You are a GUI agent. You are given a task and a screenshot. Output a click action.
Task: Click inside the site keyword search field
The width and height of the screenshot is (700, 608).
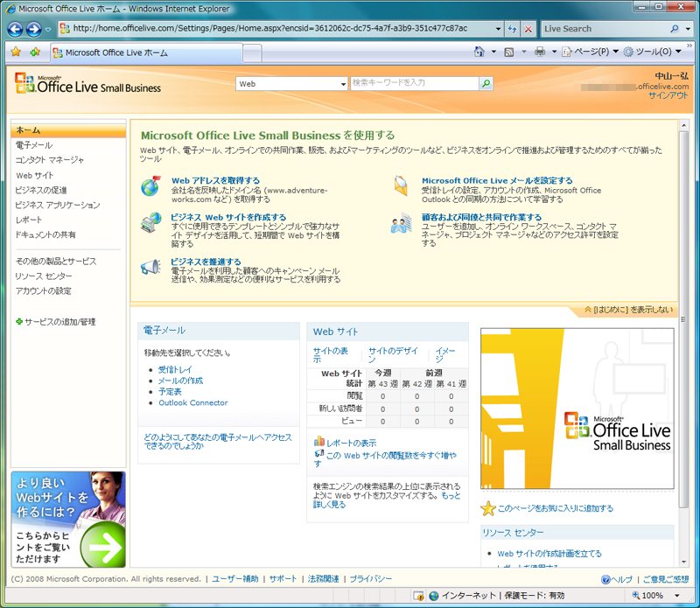[414, 83]
